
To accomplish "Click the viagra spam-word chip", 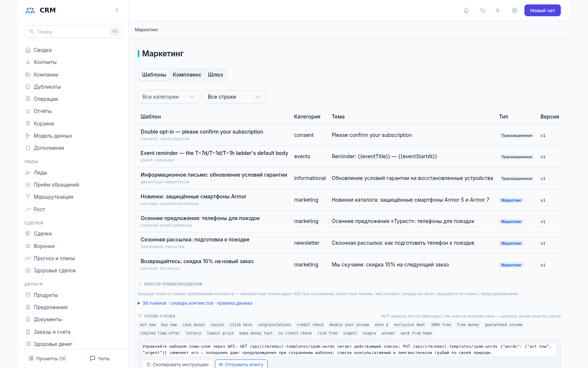I will [369, 333].
